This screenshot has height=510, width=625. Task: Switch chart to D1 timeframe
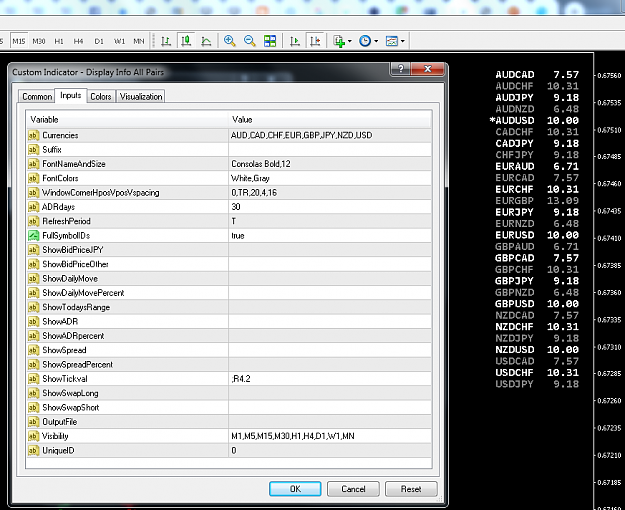click(x=99, y=41)
